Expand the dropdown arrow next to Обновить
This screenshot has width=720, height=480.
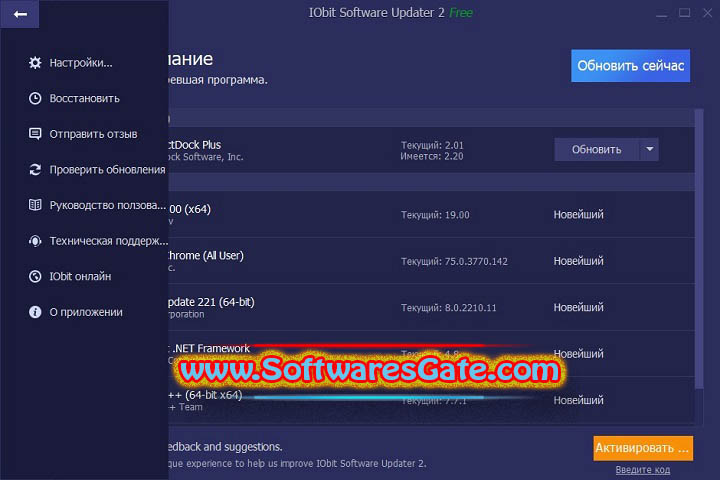(649, 149)
